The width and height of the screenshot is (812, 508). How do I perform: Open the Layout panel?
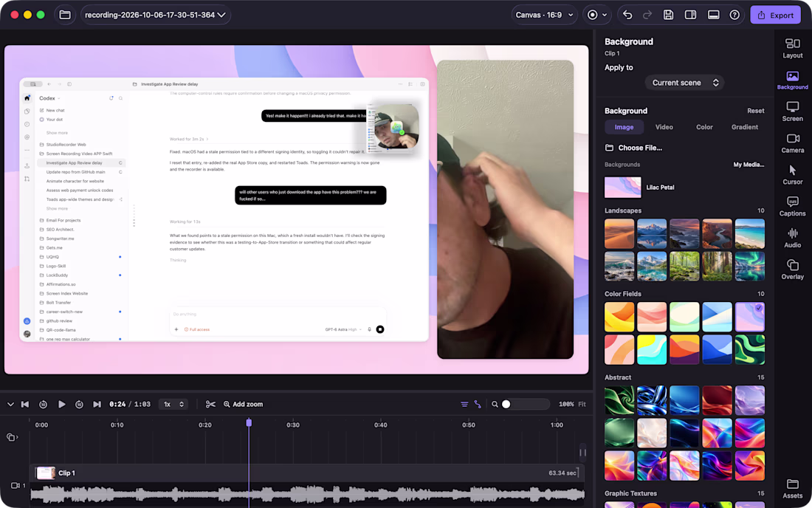792,49
